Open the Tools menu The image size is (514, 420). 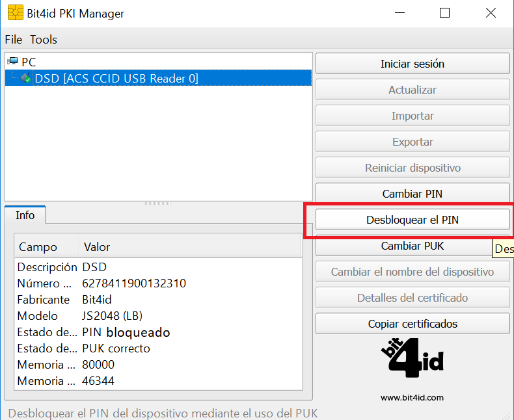click(x=44, y=40)
